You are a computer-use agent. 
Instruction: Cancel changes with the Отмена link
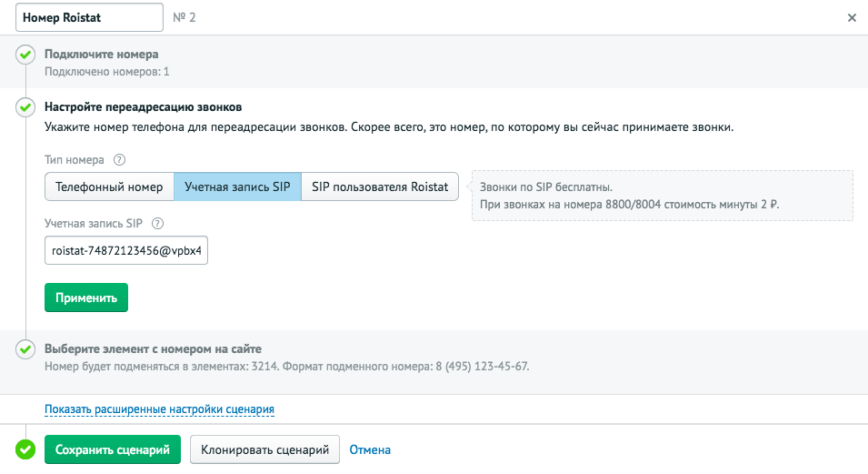[x=370, y=449]
